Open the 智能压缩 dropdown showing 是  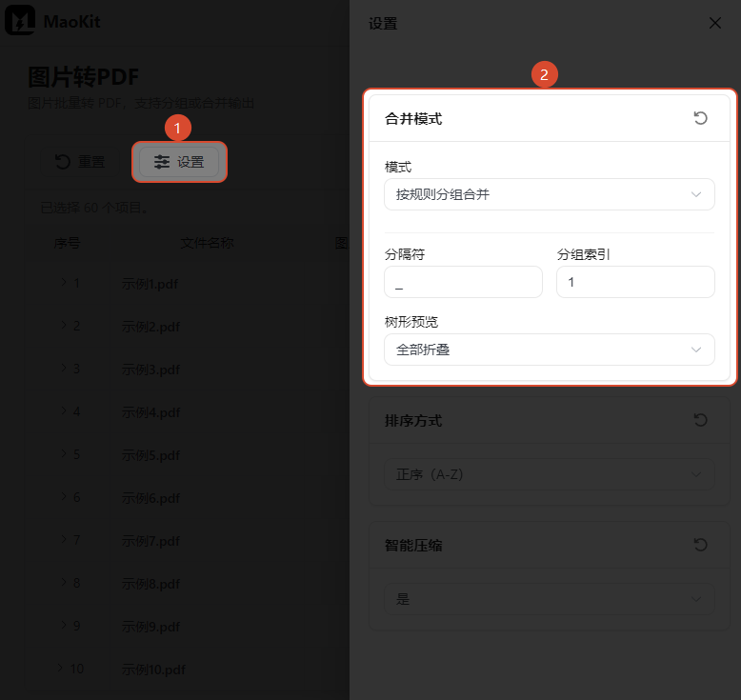[550, 599]
